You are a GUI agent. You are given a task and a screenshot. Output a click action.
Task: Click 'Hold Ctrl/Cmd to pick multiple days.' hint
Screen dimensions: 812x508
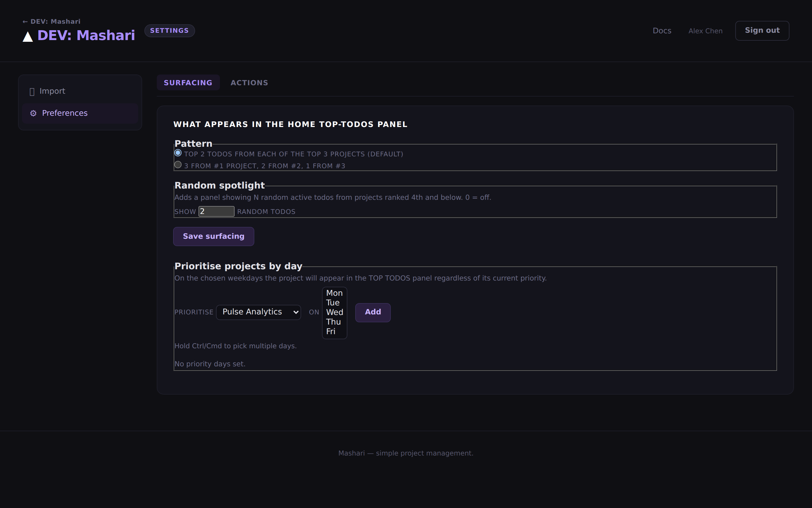(x=235, y=346)
